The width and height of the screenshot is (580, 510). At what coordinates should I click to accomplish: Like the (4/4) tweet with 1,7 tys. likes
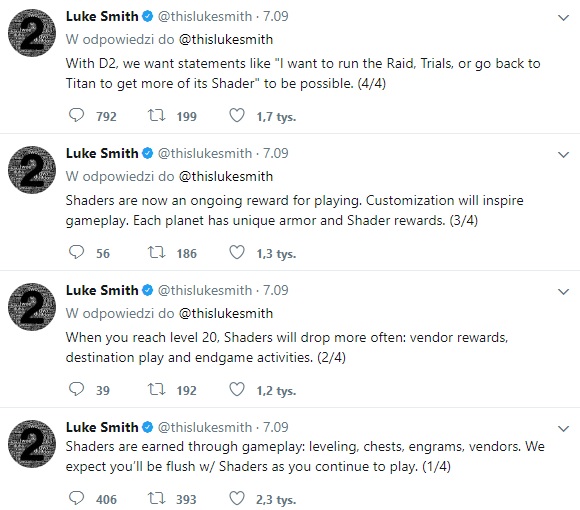237,115
